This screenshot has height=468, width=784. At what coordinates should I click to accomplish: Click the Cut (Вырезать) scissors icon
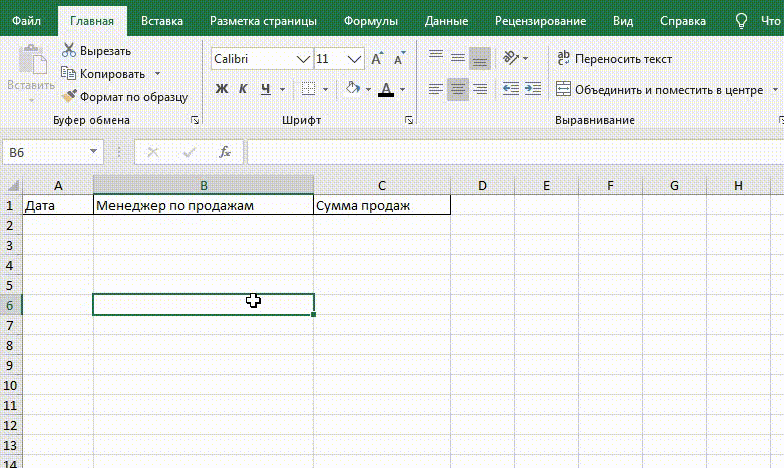click(x=68, y=50)
